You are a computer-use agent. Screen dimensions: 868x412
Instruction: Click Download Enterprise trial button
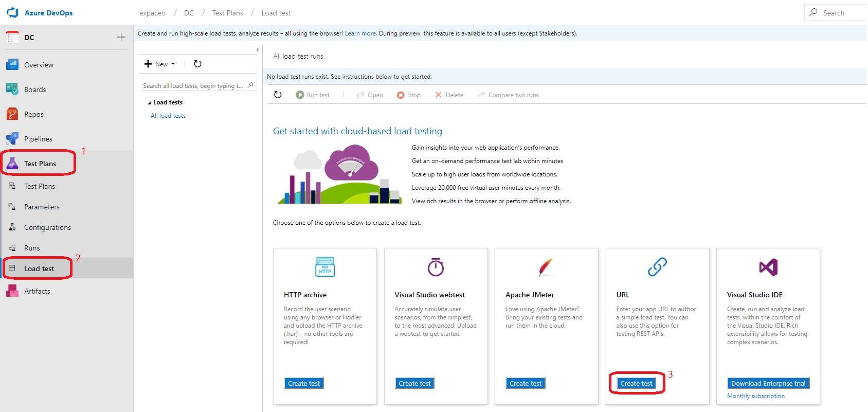point(768,383)
